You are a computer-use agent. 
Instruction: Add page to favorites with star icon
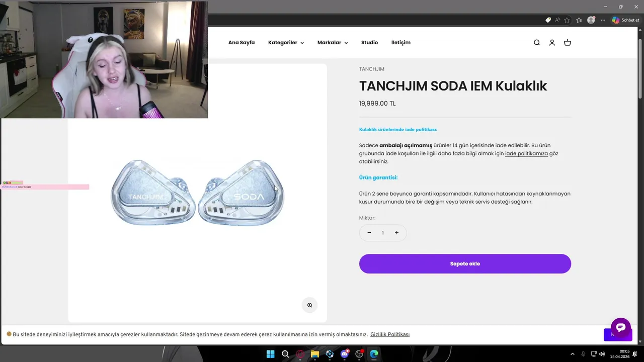point(567,20)
